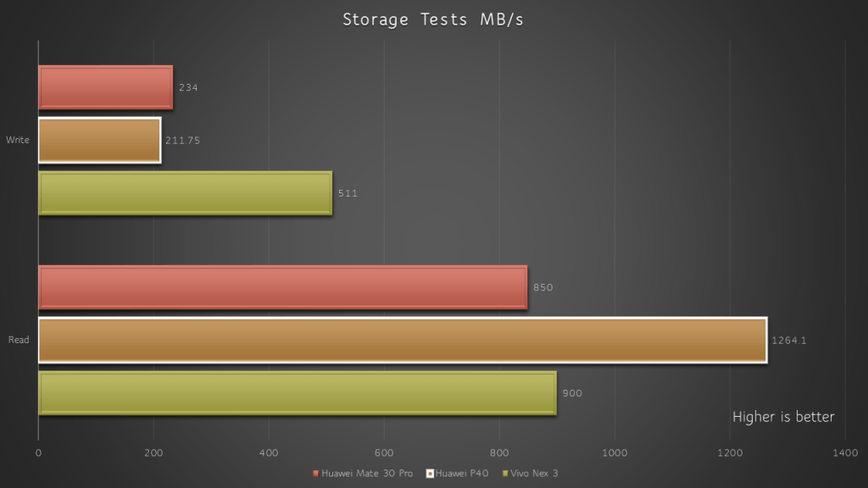The width and height of the screenshot is (868, 488).
Task: Click the green Read bar labeled 900
Action: coord(298,393)
